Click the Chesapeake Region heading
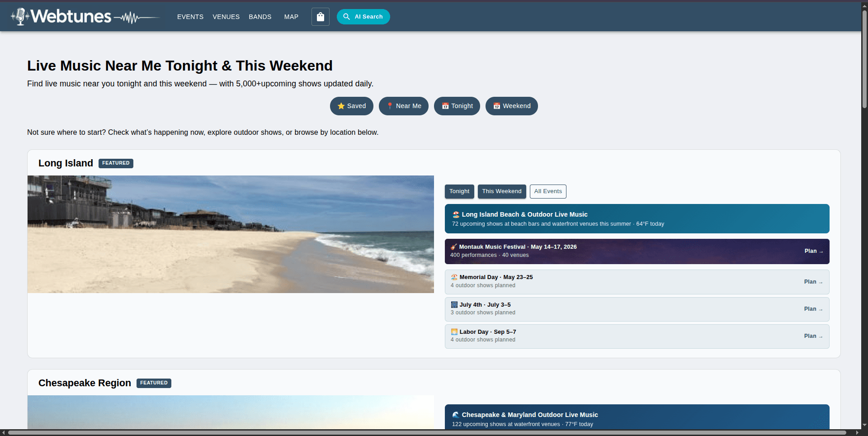 click(85, 383)
